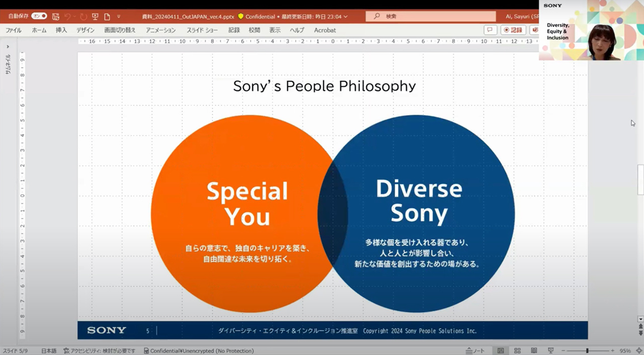Start slideshow from beginning via title bar icon

tap(95, 17)
